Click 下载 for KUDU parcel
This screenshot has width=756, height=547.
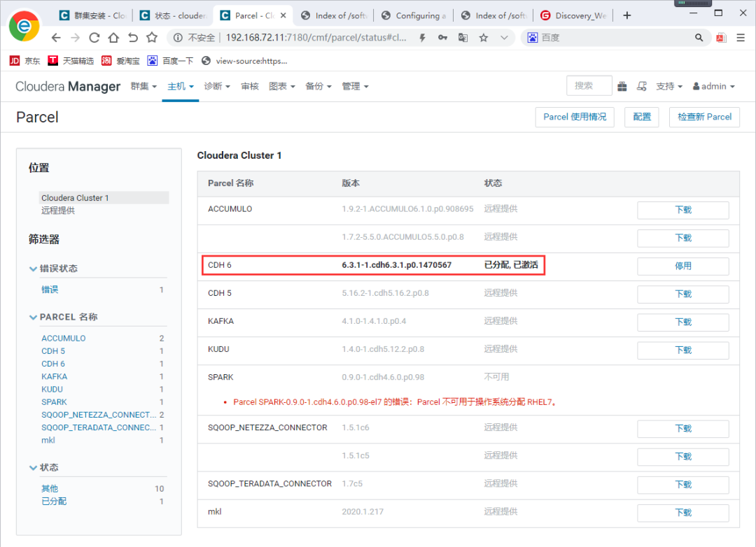682,350
